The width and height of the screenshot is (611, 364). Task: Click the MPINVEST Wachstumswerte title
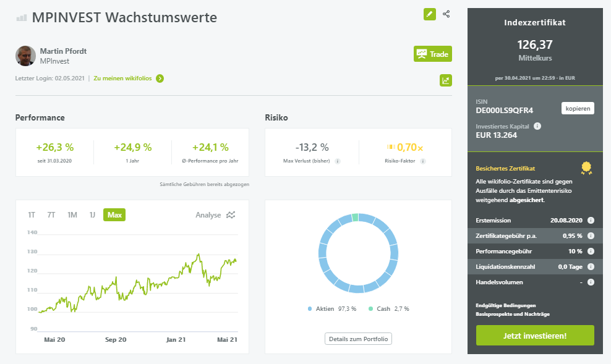[x=124, y=17]
